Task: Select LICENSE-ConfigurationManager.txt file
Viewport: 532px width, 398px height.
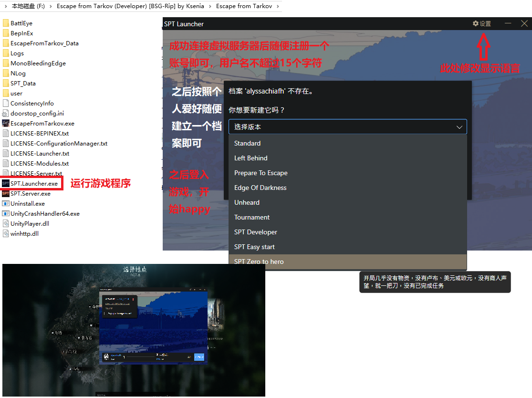Action: [55, 143]
